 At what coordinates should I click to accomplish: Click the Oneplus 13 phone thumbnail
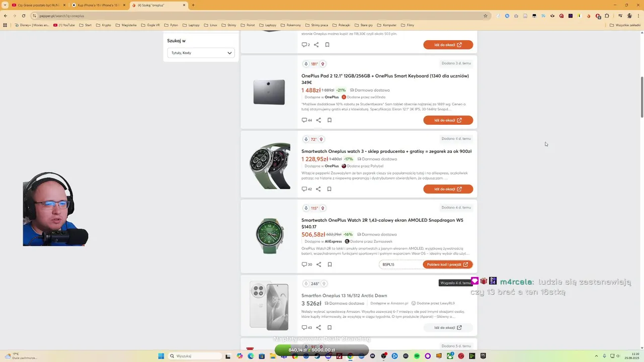point(269,306)
